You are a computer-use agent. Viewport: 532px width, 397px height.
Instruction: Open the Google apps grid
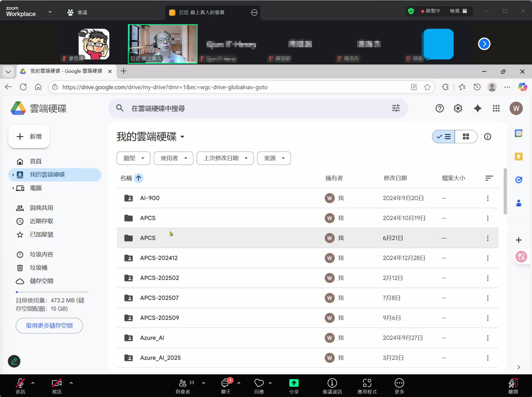point(496,108)
